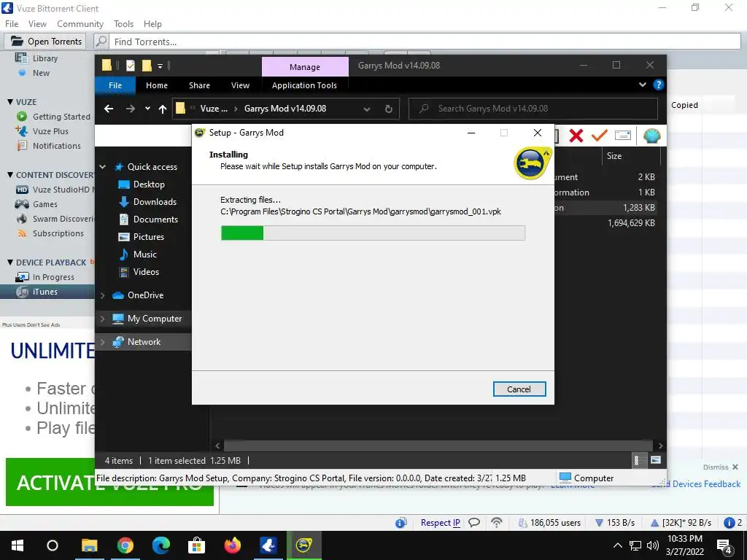
Task: Click the Respect IP link
Action: coord(440,522)
